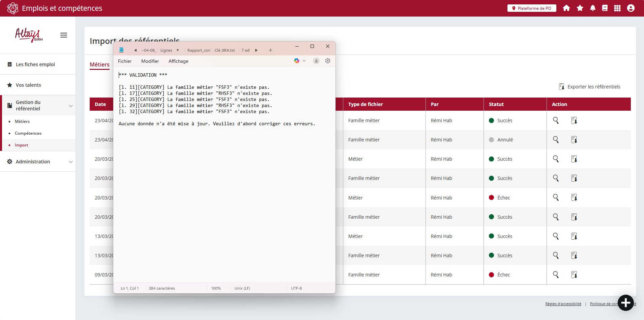Image resolution: width=644 pixels, height=320 pixels.
Task: Open Notepad settings gear icon
Action: [328, 61]
